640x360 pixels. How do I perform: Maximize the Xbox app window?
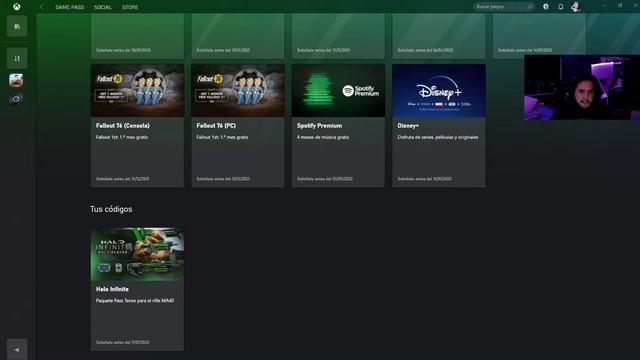[x=620, y=6]
